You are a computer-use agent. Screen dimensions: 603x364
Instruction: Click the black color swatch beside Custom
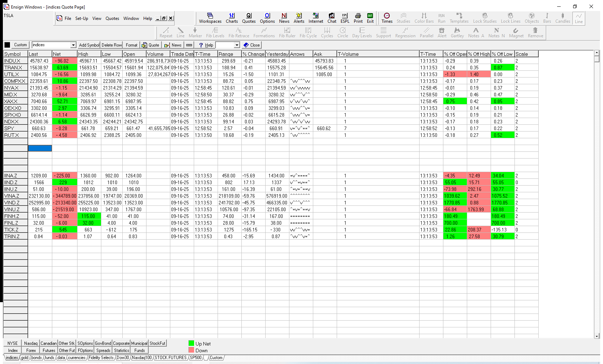(x=7, y=45)
